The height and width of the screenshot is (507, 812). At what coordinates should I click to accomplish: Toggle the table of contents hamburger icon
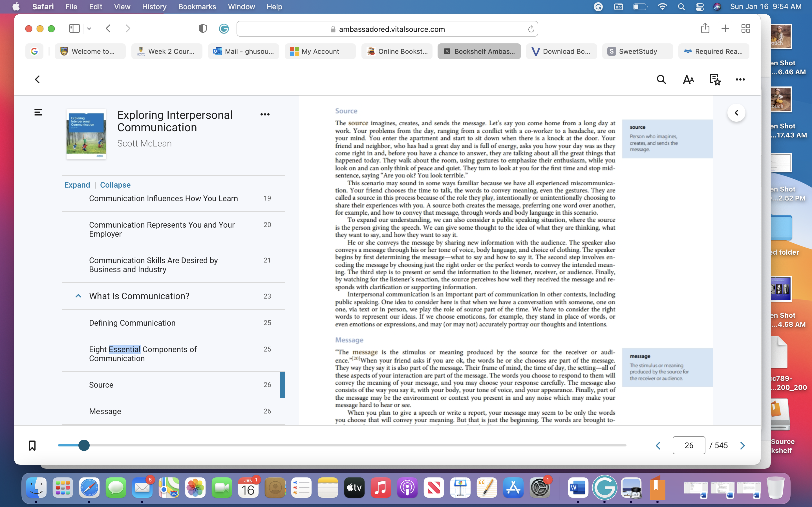[38, 112]
